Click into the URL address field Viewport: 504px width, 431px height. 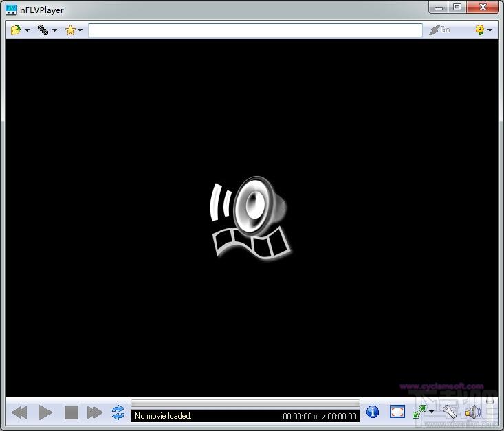[255, 30]
